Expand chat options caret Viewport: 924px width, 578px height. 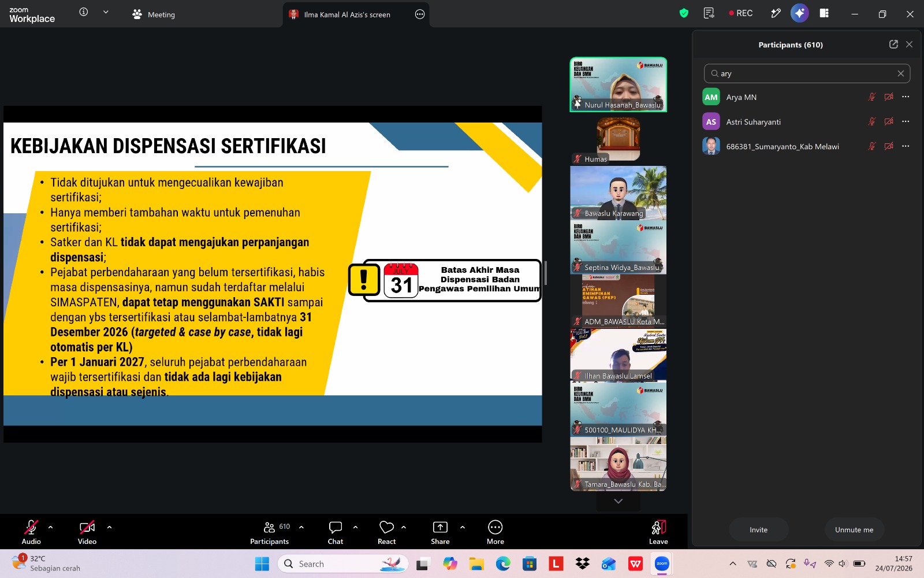356,527
